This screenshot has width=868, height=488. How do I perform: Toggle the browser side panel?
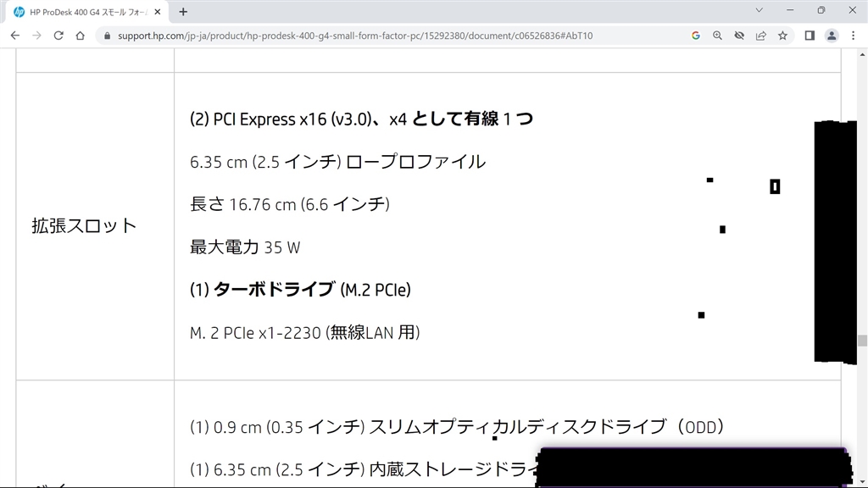(810, 36)
